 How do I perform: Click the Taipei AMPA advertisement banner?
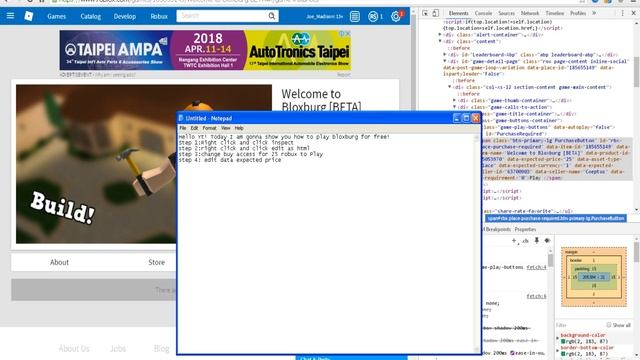coord(205,50)
